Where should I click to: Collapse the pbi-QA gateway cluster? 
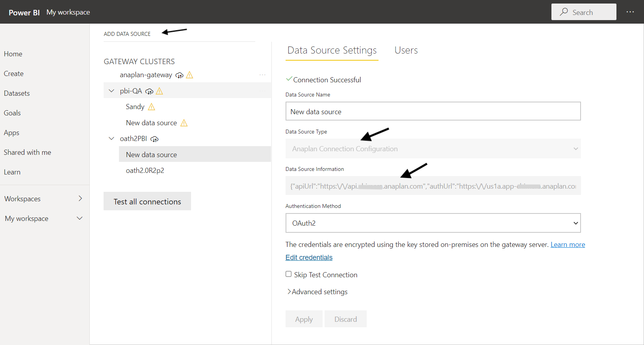(111, 91)
